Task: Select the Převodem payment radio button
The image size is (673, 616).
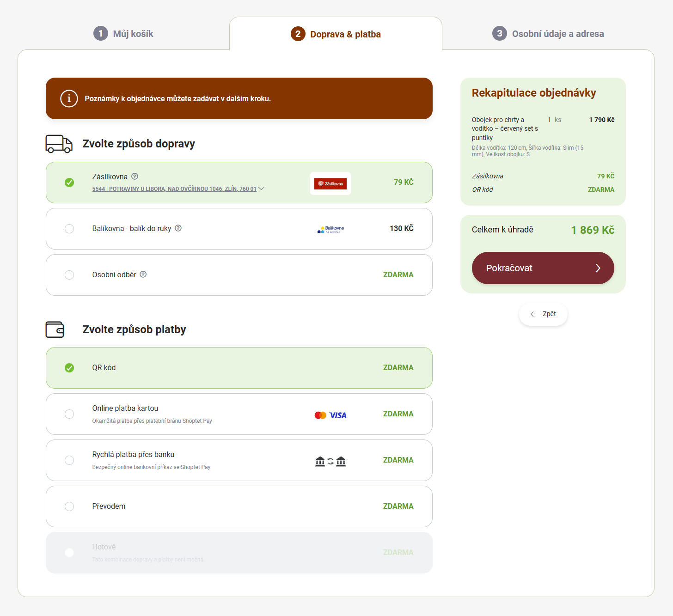Action: (x=69, y=506)
